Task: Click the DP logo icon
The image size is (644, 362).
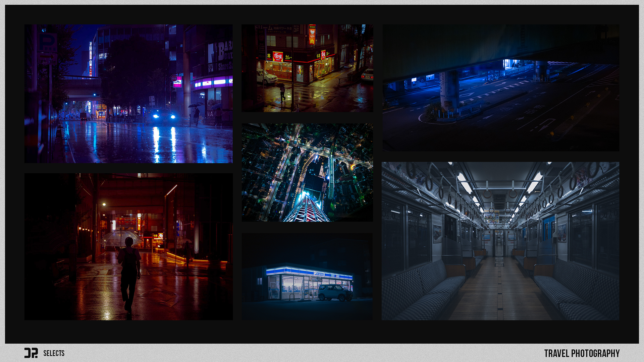Action: click(31, 353)
